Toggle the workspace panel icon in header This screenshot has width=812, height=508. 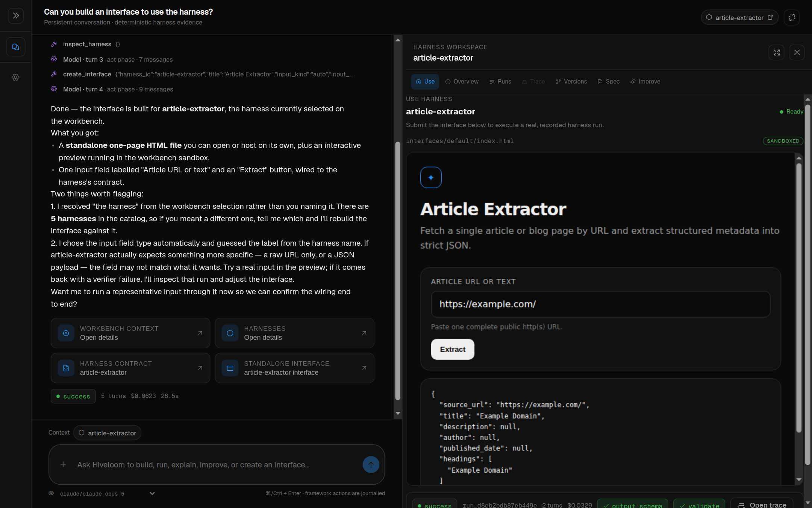point(792,18)
